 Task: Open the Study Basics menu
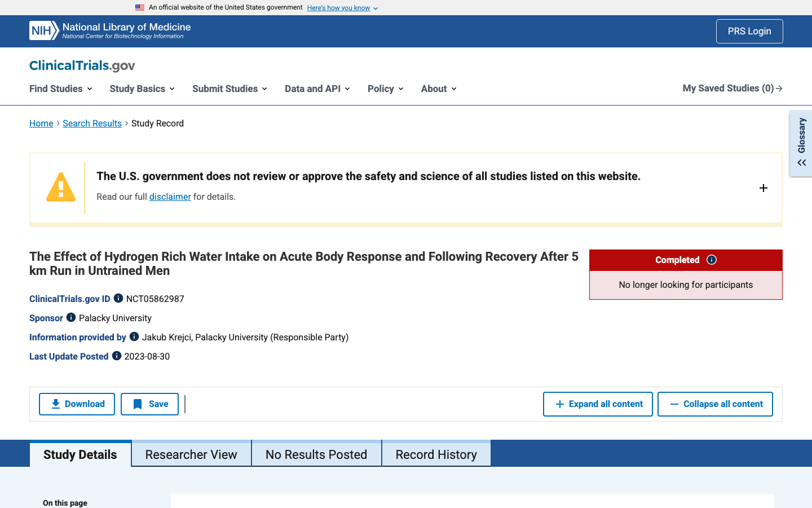pyautogui.click(x=142, y=89)
